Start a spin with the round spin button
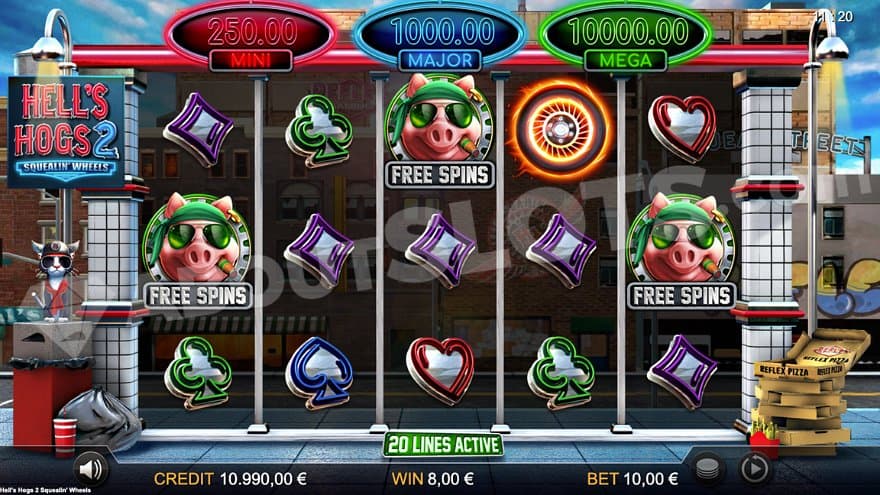880x495 pixels. click(x=754, y=468)
